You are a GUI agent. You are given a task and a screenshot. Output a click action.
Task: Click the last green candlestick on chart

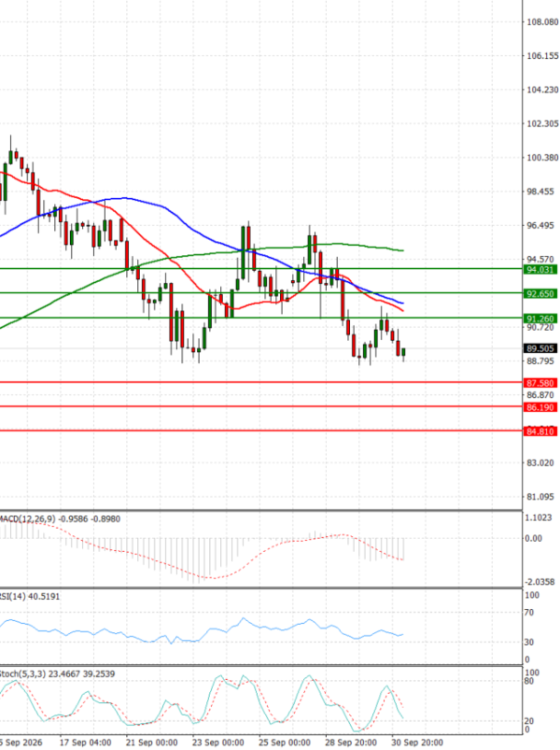pyautogui.click(x=404, y=352)
